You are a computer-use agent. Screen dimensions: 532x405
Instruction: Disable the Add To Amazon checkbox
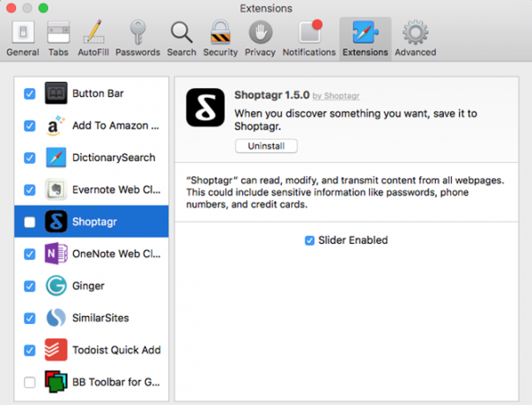(30, 126)
